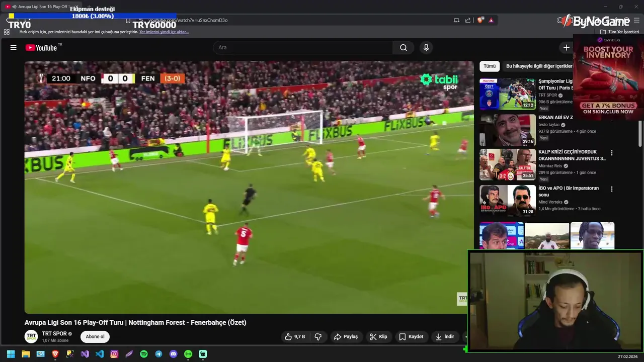This screenshot has height=362, width=644.
Task: Open Spotify from taskbar
Action: coord(144,354)
